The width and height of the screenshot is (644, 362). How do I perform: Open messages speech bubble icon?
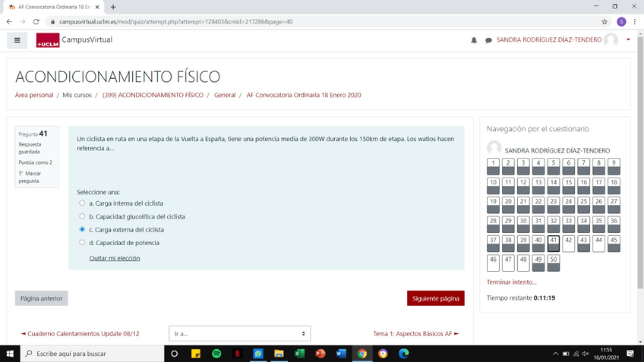[488, 40]
